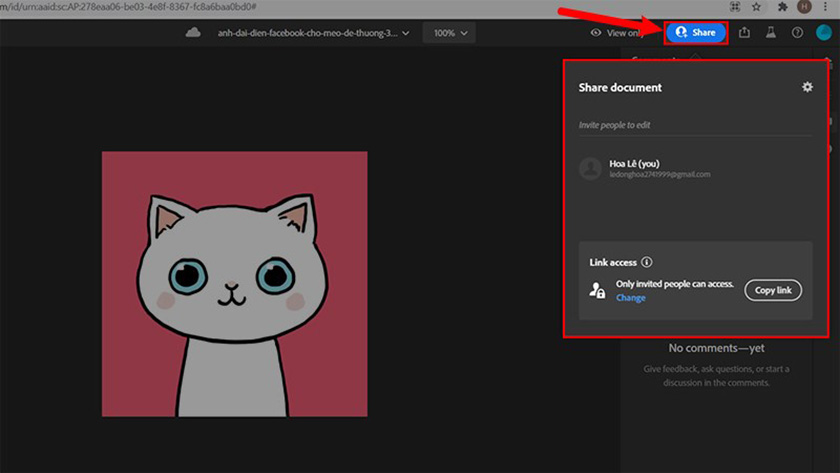The height and width of the screenshot is (473, 840).
Task: Click the invited-people lock icon
Action: 597,290
